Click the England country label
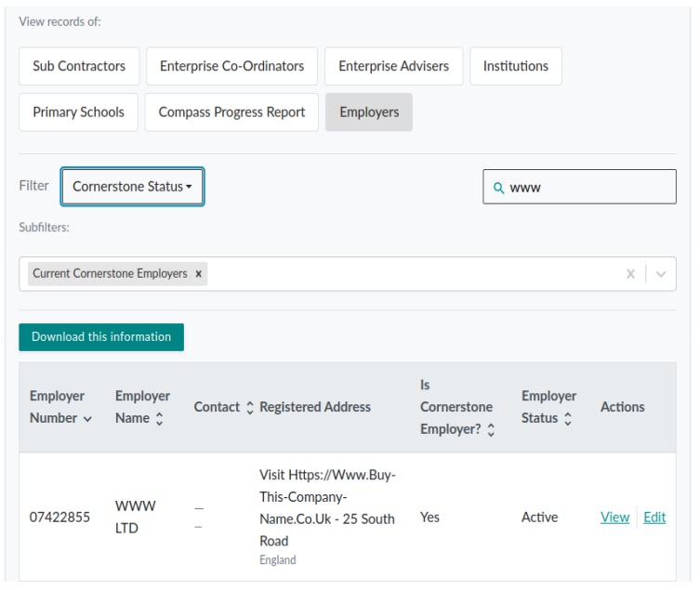This screenshot has height=590, width=700. point(278,560)
